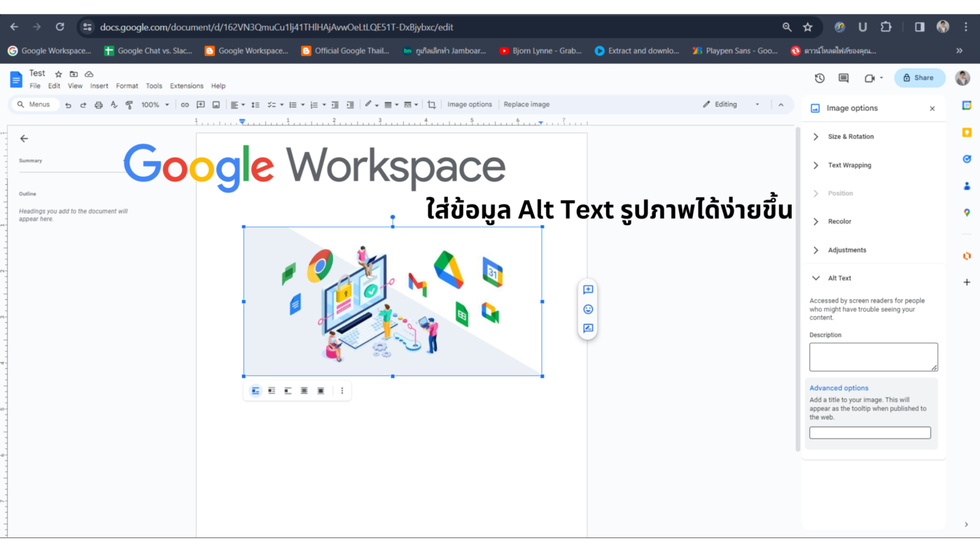
Task: Click inside the Alt Text description field
Action: pos(873,356)
